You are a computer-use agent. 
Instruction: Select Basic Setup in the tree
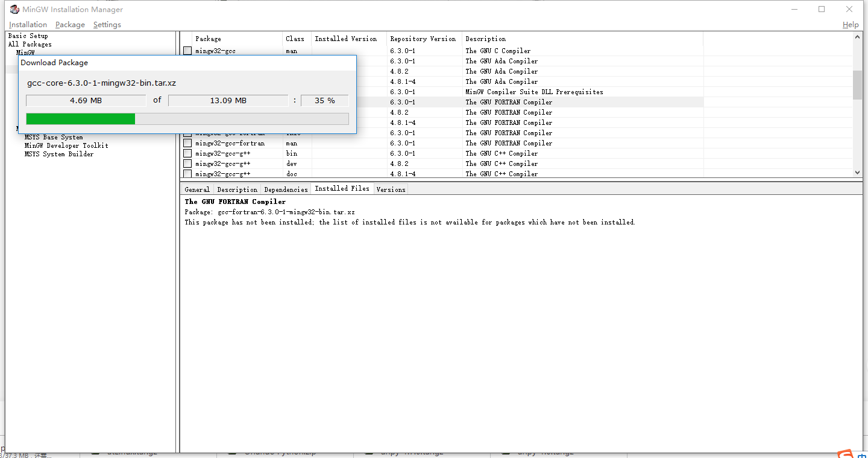point(28,36)
